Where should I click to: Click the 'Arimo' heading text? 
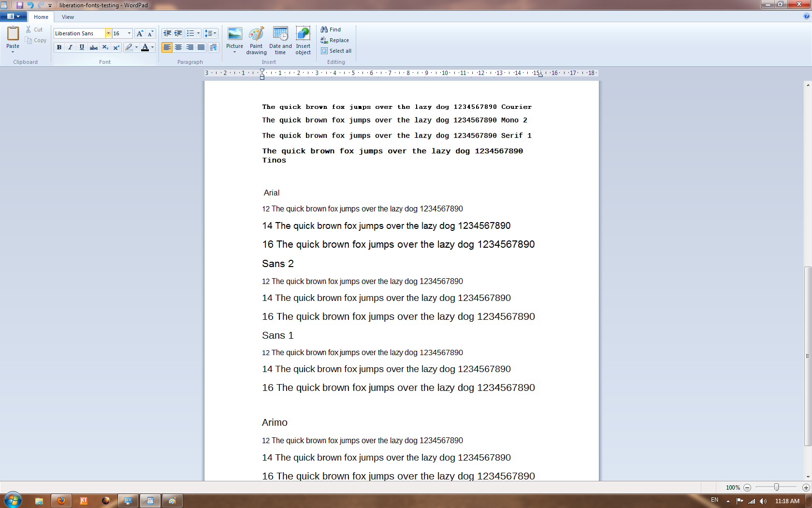275,422
